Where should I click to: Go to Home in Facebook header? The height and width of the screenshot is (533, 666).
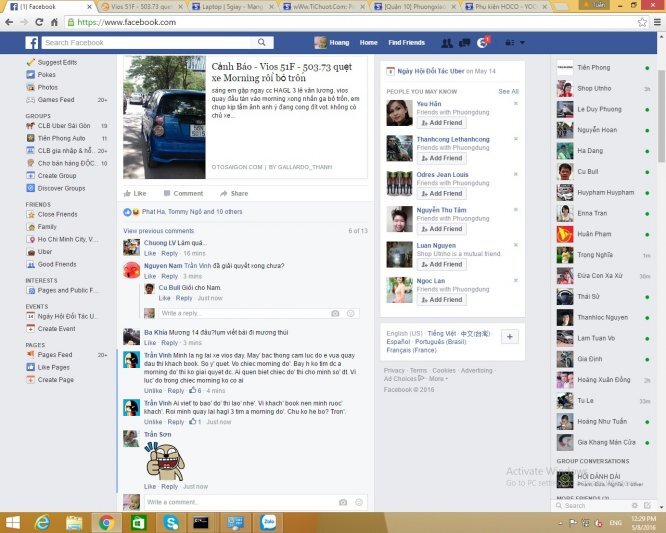368,43
